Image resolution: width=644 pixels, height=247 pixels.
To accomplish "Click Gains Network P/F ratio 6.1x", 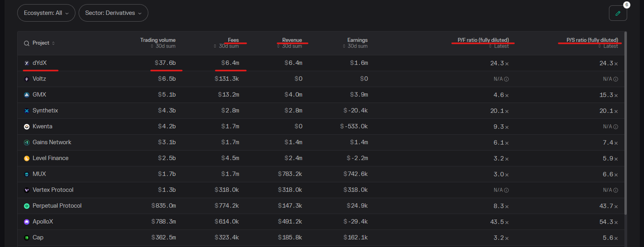I will click(501, 142).
